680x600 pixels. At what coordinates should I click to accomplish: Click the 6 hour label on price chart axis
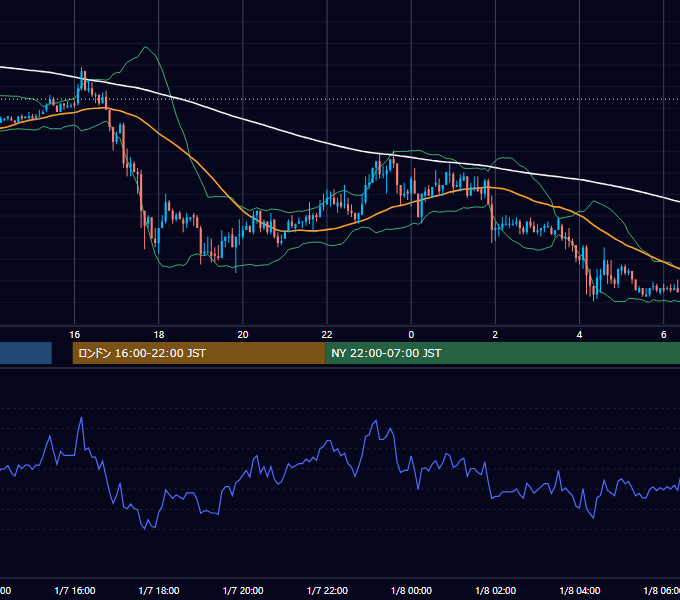(x=664, y=334)
